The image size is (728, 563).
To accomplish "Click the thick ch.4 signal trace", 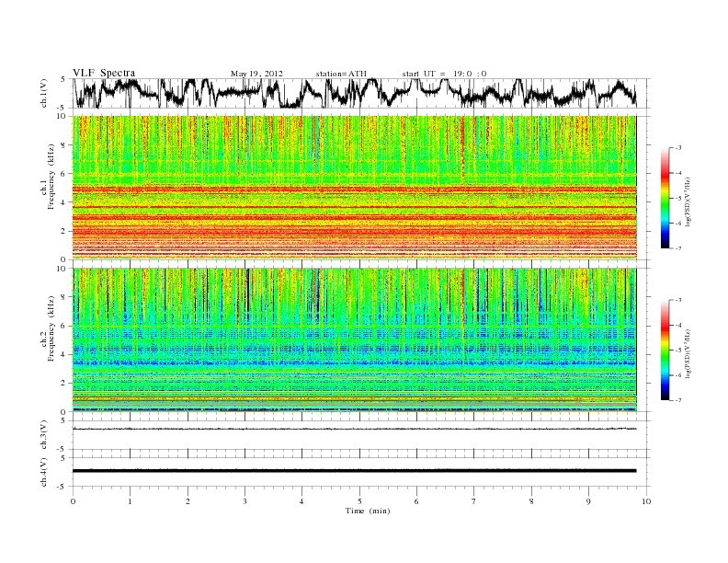I will click(x=355, y=471).
